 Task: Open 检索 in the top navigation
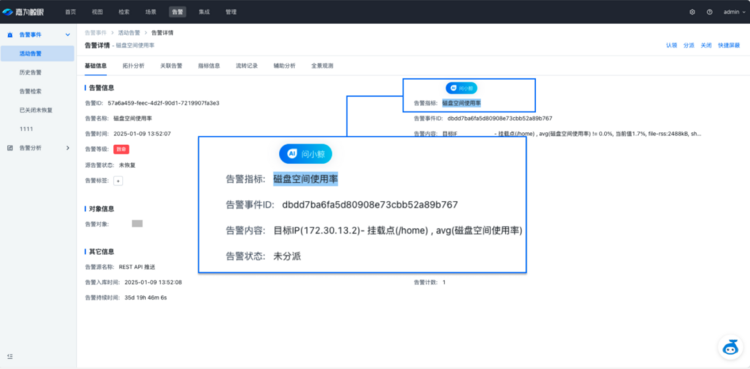(x=124, y=12)
